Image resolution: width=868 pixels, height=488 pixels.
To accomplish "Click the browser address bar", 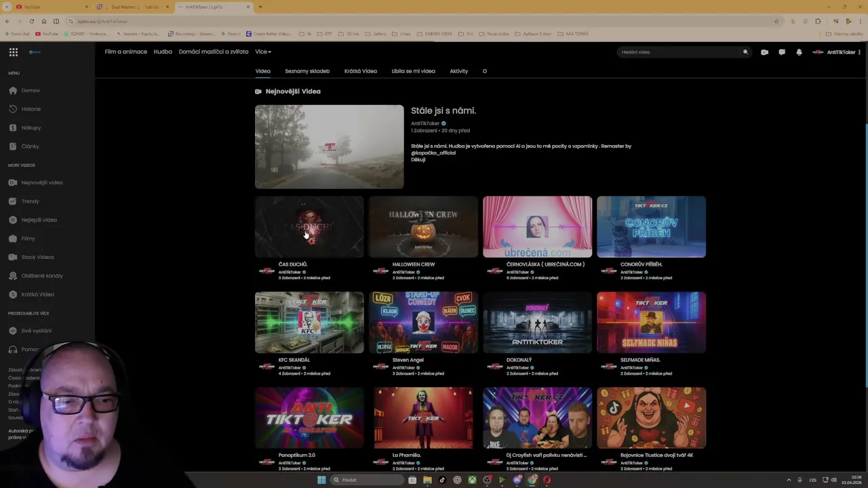I will point(420,21).
